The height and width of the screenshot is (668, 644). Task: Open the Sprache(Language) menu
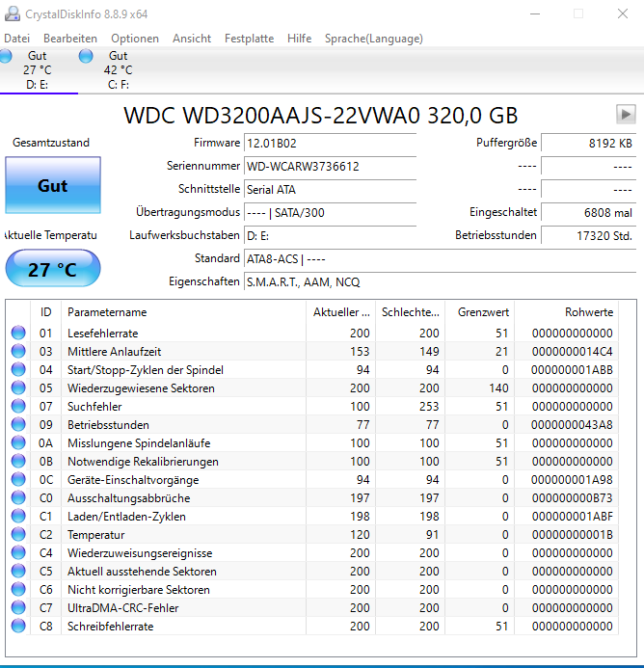pyautogui.click(x=374, y=39)
